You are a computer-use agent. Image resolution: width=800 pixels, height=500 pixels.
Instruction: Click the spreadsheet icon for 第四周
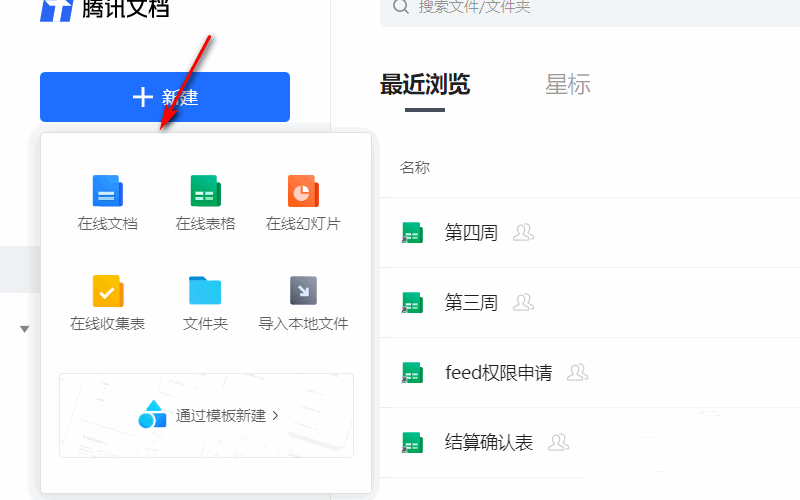[412, 233]
